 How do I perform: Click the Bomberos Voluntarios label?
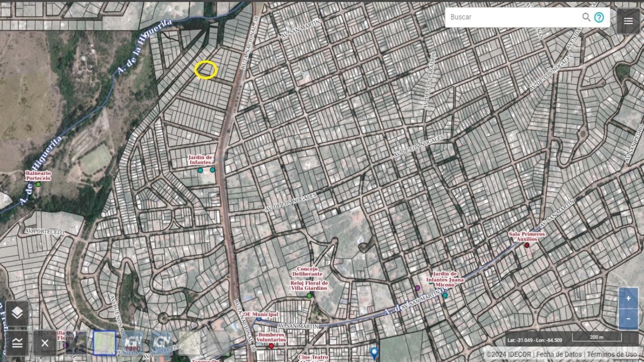(x=272, y=337)
